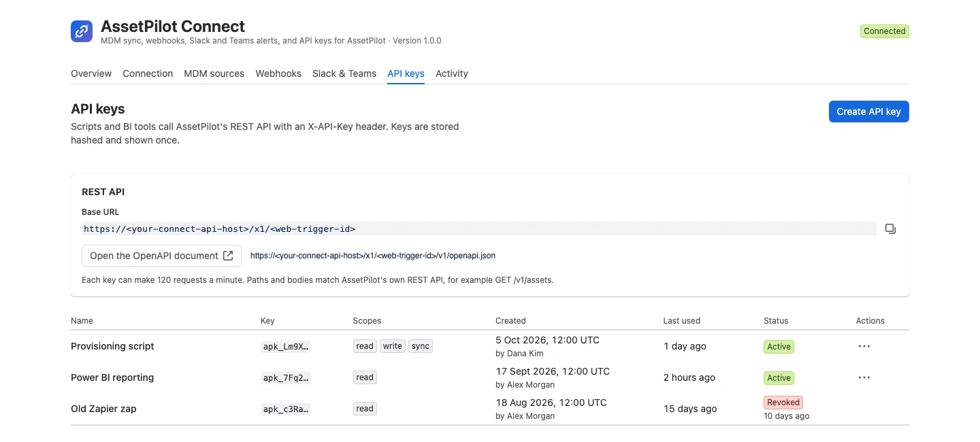The height and width of the screenshot is (442, 980).
Task: Click the Provisioning script key name
Action: pos(112,346)
